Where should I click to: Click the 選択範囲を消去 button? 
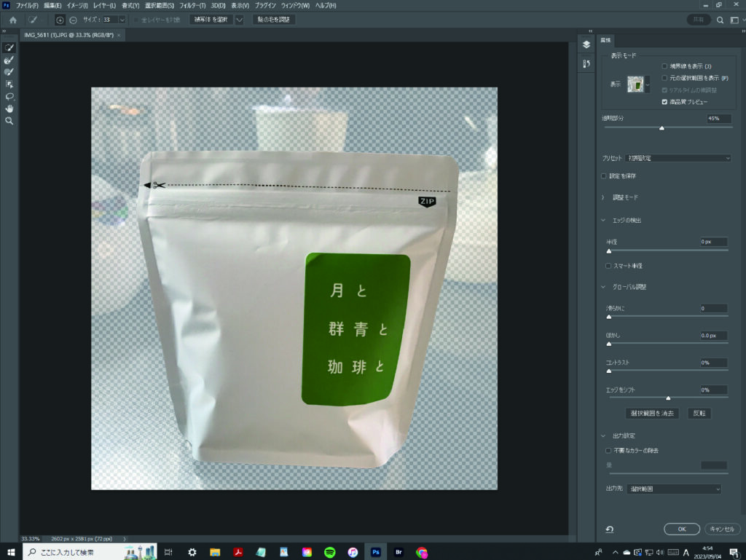[652, 413]
